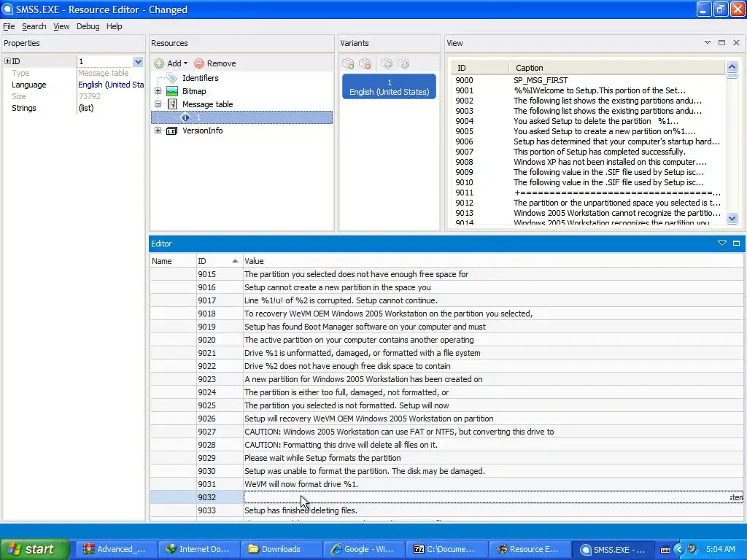This screenshot has width=747, height=560.
Task: Click the Strings (list) property value
Action: tap(111, 108)
